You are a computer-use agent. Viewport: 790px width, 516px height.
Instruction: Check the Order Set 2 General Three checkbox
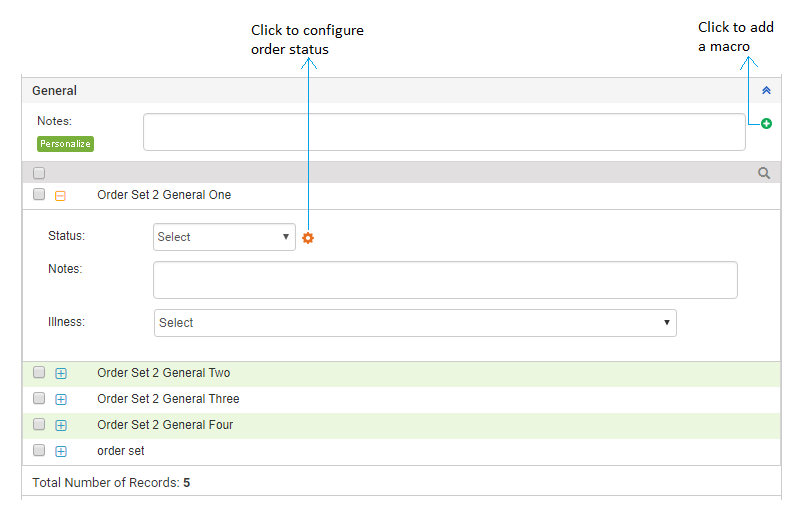tap(39, 398)
